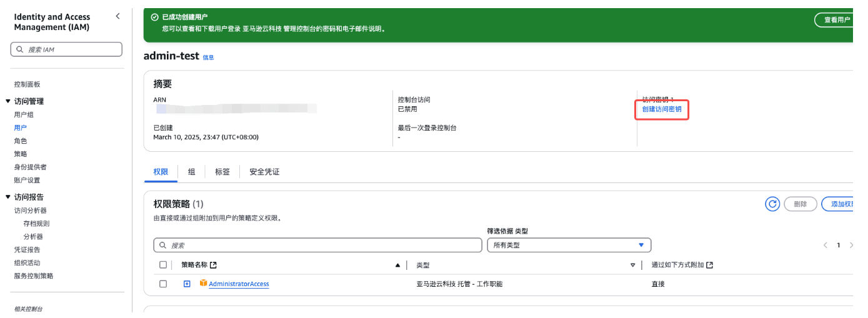This screenshot has width=868, height=318.
Task: Sort ascending by 策略名称 arrow
Action: pos(397,265)
